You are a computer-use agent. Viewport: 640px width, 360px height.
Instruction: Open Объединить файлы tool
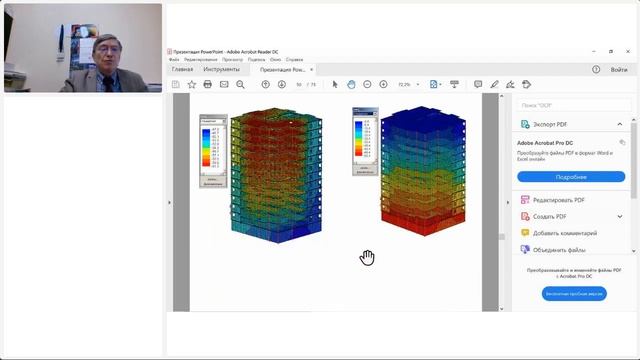[x=559, y=250]
